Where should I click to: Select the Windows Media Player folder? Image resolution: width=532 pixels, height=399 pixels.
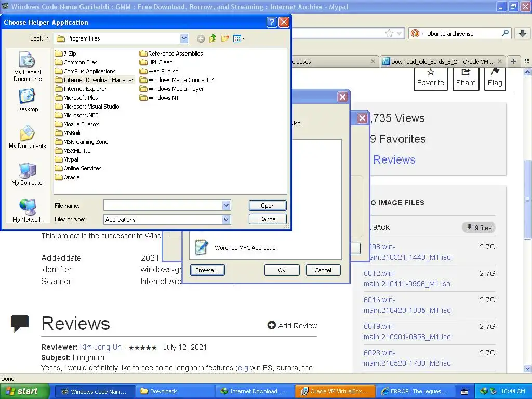tap(171, 89)
